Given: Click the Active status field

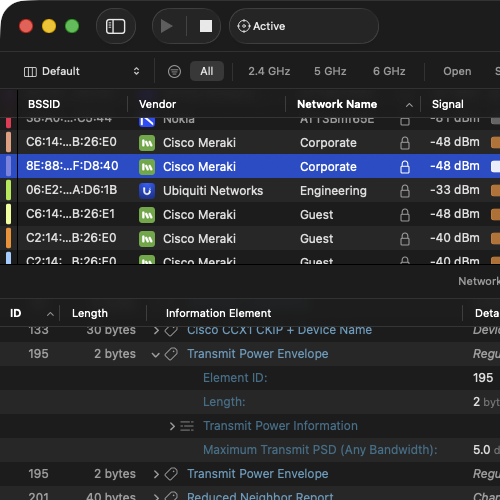Looking at the screenshot, I should [304, 26].
